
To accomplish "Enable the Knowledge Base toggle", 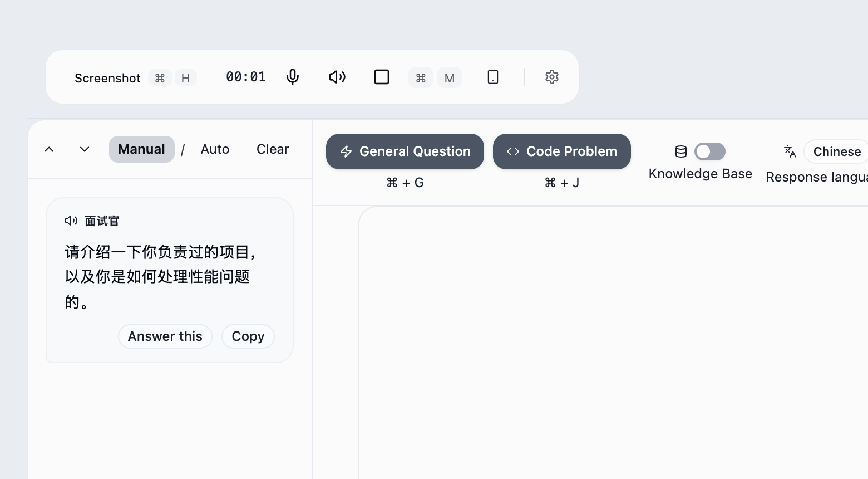I will point(710,151).
